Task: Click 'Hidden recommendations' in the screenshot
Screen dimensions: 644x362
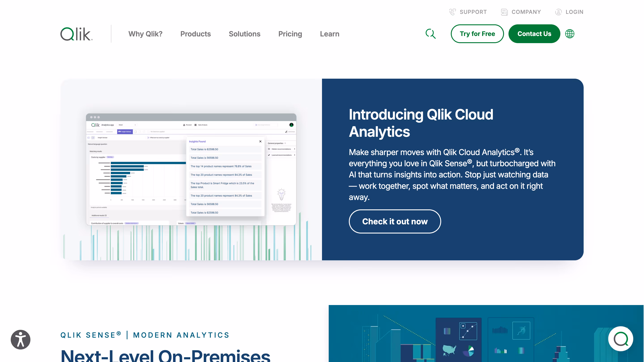Action: 281,149
